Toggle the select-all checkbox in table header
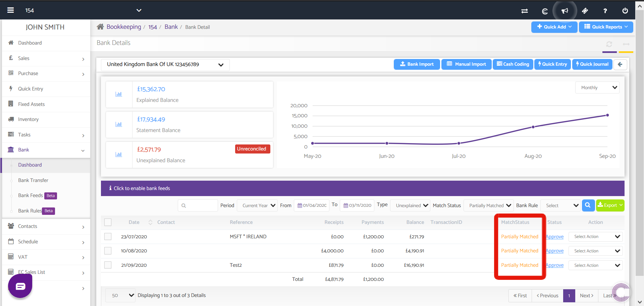Viewport: 644px width, 306px height. click(x=108, y=222)
